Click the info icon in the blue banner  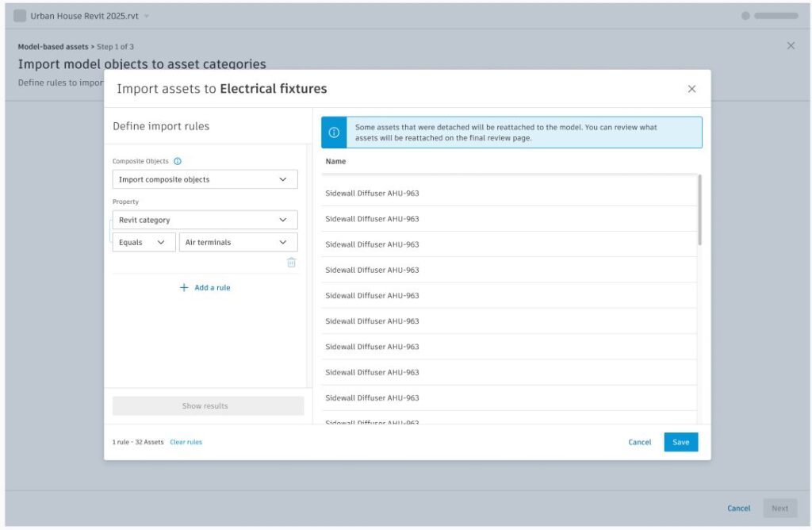(x=334, y=132)
